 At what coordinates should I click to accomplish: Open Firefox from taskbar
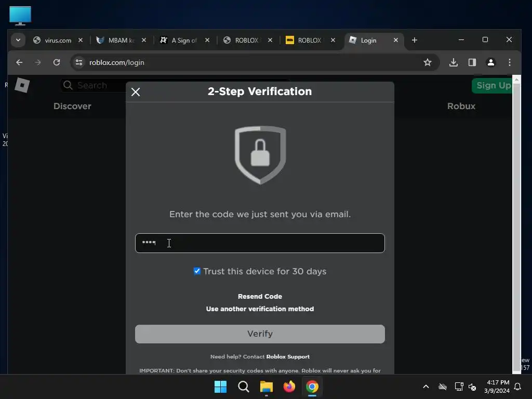(x=289, y=387)
